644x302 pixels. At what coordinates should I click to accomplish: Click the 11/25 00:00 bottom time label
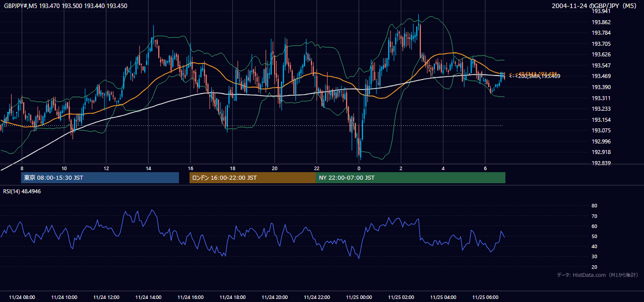[x=359, y=297]
